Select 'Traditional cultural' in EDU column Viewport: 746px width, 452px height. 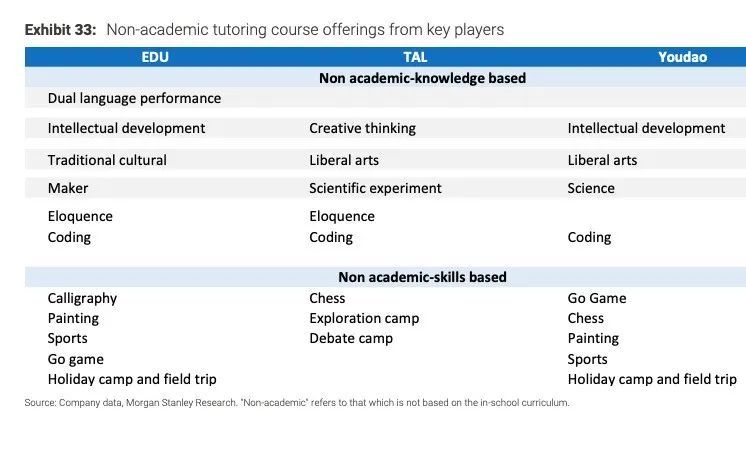pyautogui.click(x=107, y=160)
